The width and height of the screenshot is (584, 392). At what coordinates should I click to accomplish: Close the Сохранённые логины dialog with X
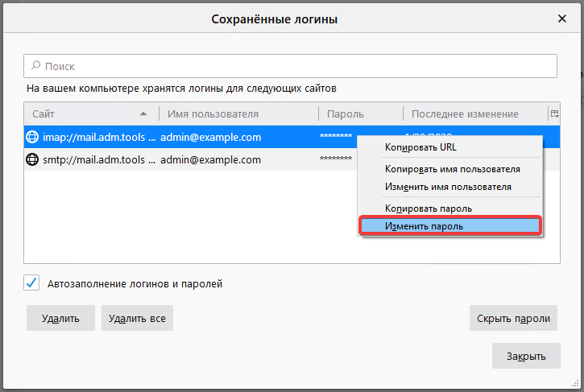(561, 18)
